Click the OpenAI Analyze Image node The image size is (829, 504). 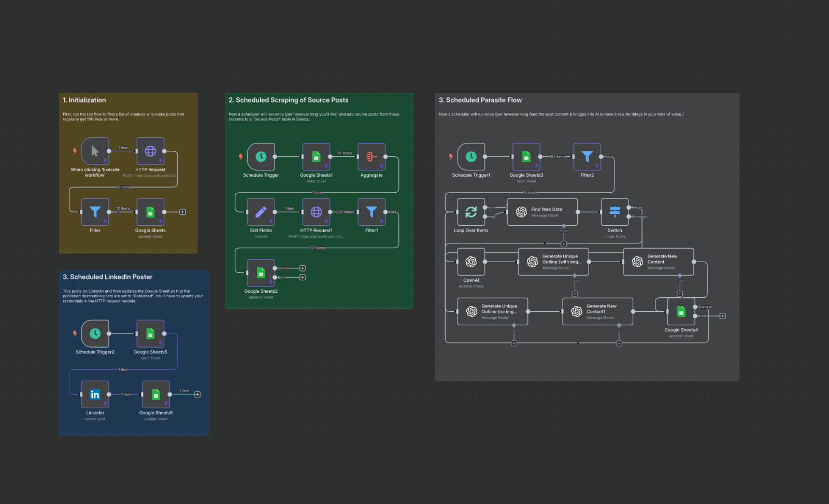(x=470, y=262)
